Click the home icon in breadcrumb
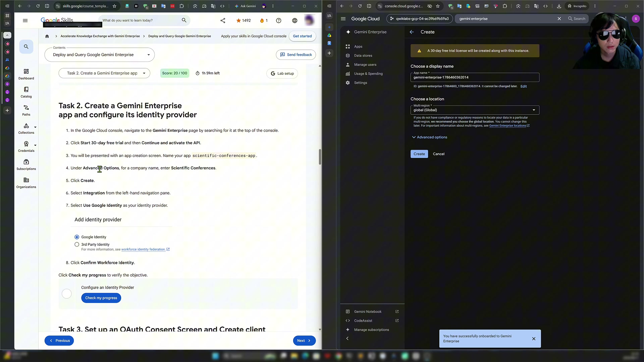This screenshot has width=644, height=362. click(x=47, y=36)
